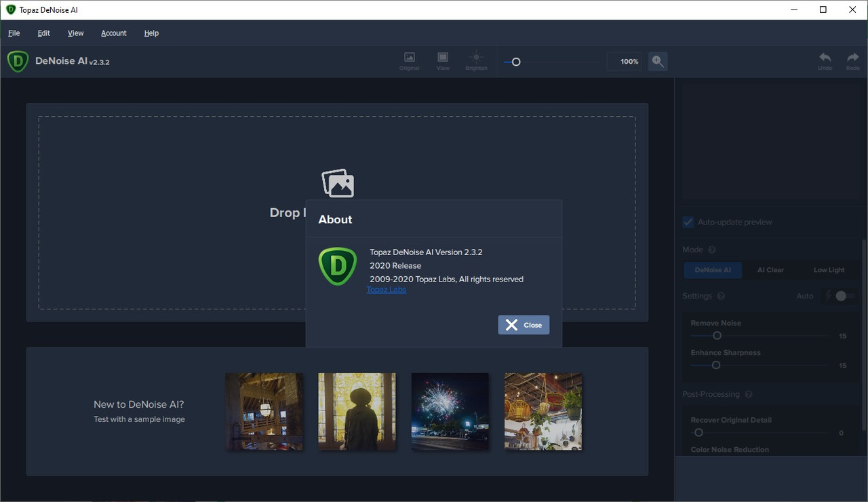The height and width of the screenshot is (502, 868).
Task: Click the Post-Processing help question mark icon
Action: (x=749, y=394)
